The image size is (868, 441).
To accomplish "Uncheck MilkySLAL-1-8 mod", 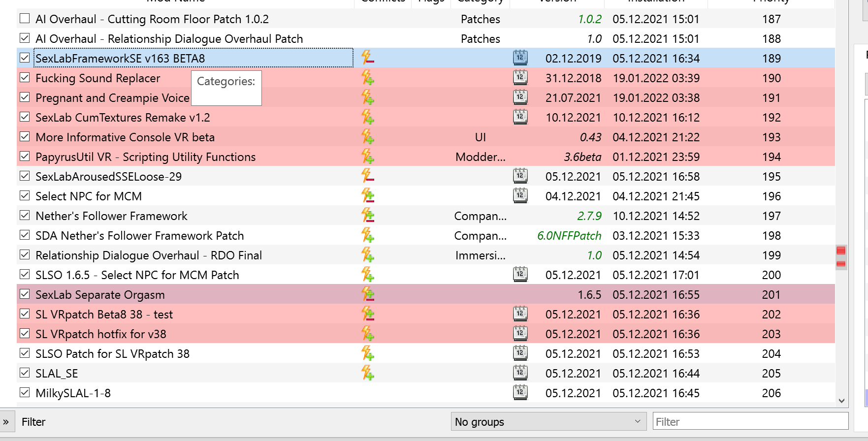I will (25, 392).
